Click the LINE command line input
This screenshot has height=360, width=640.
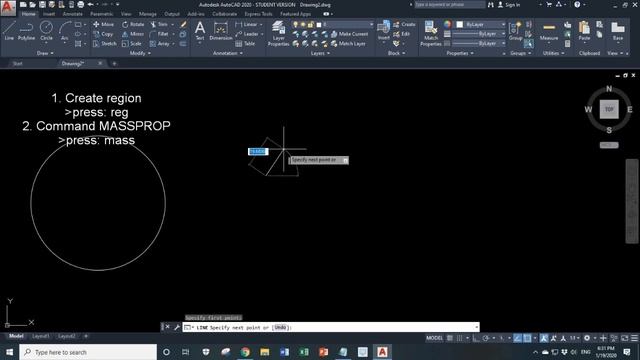pos(331,327)
